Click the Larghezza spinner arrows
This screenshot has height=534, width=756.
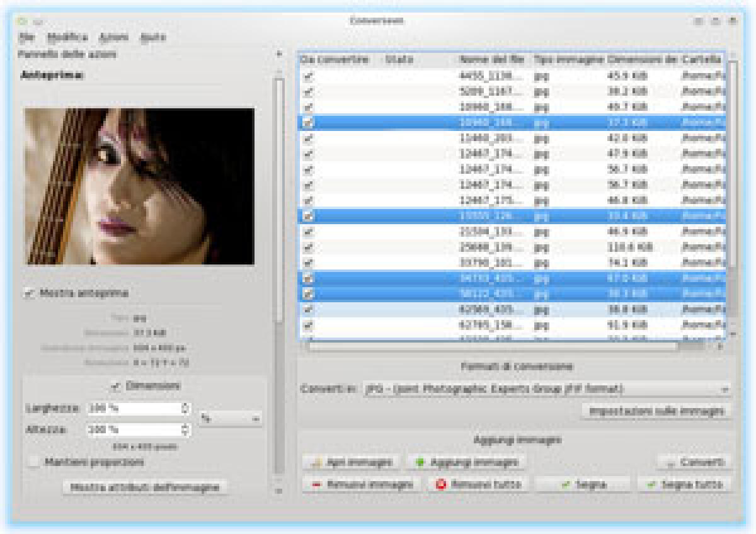tap(185, 409)
